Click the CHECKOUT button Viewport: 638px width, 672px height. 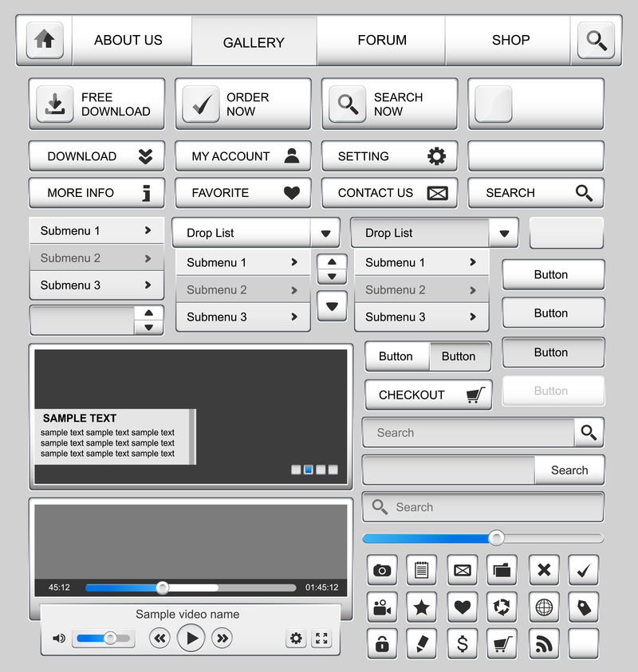click(428, 395)
